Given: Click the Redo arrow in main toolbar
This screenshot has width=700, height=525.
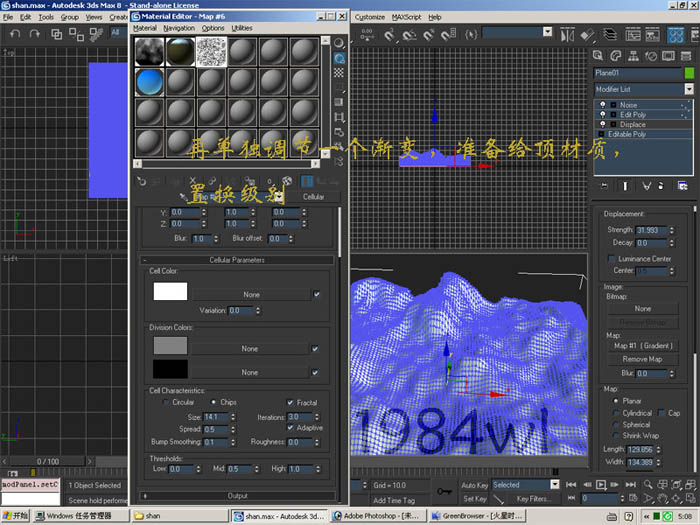Looking at the screenshot, I should [x=34, y=34].
